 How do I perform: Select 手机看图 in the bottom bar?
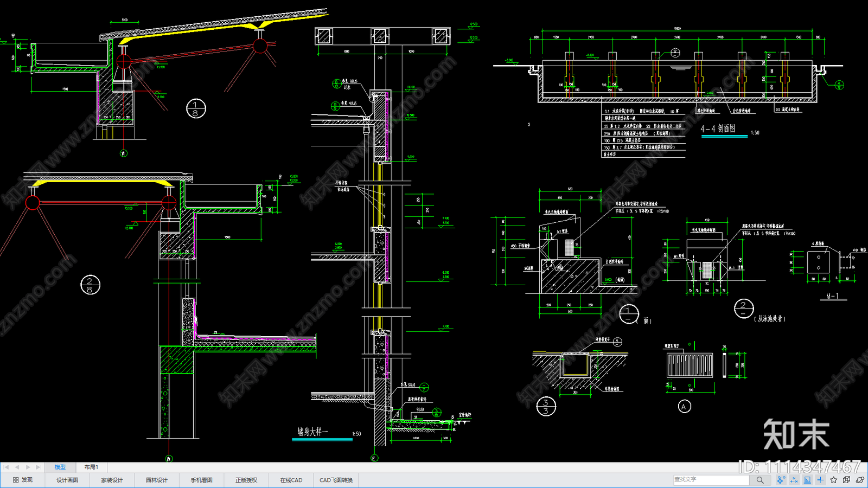[201, 480]
